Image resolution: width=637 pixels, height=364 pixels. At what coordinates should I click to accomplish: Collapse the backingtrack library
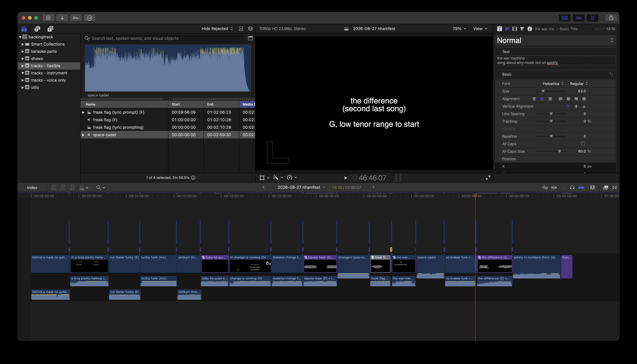pos(20,37)
